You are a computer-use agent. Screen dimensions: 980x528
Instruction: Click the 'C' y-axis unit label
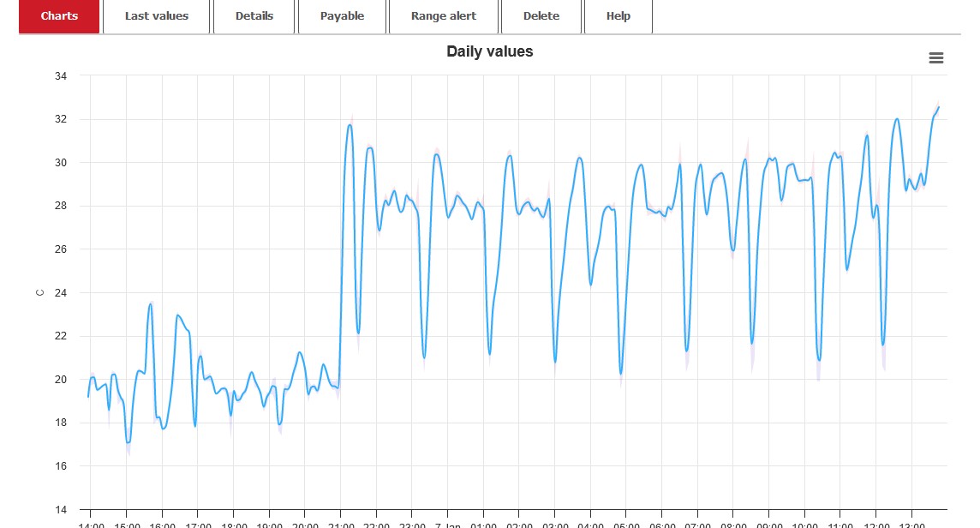(x=39, y=293)
